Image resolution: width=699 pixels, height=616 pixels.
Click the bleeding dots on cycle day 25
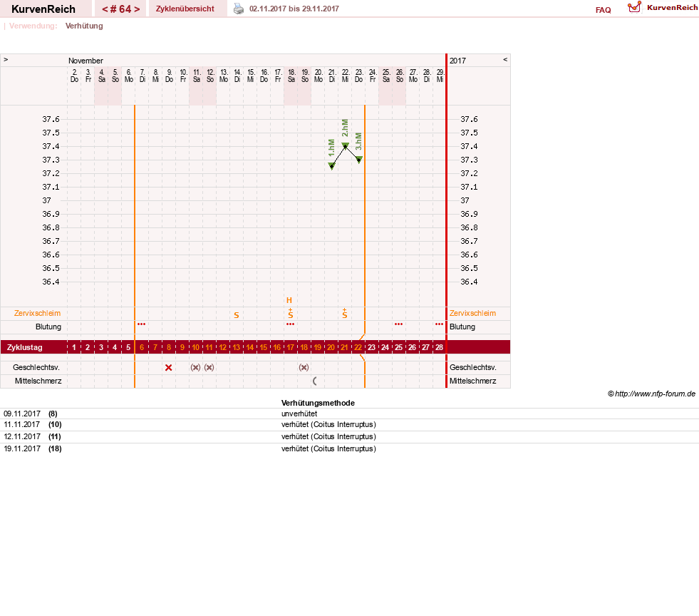pos(398,324)
